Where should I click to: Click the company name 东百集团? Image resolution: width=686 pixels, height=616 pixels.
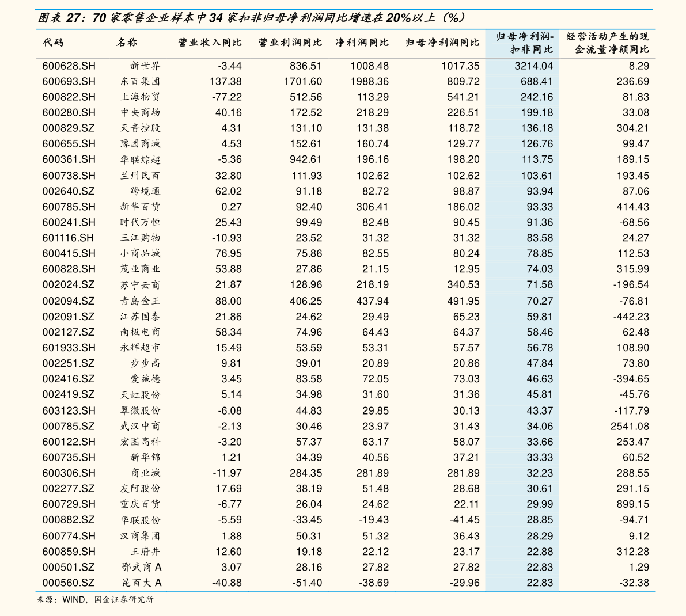pos(140,82)
